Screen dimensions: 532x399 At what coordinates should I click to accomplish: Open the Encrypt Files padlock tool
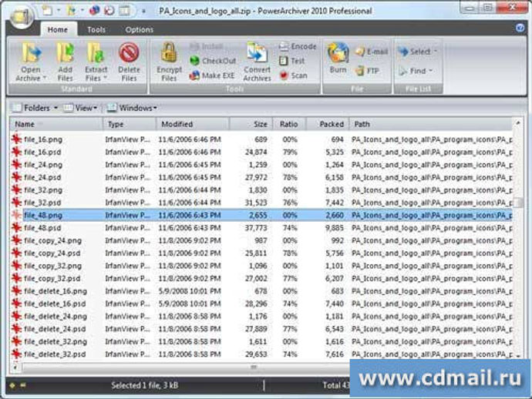(x=169, y=62)
